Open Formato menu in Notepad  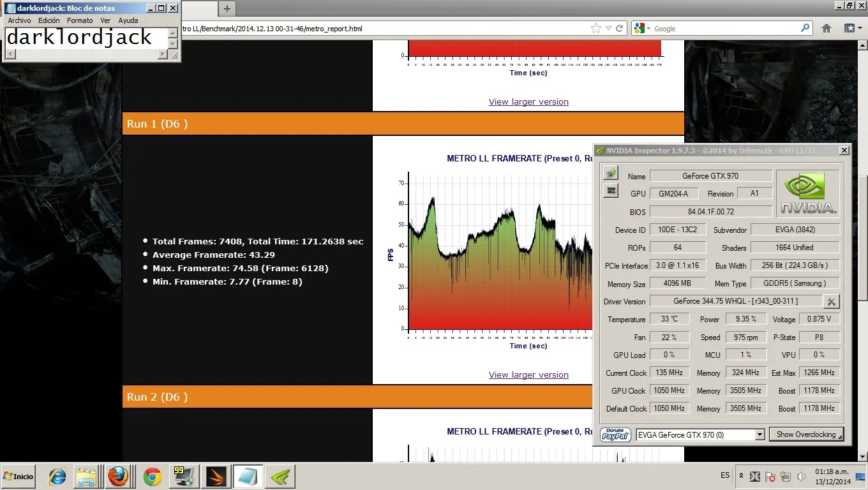pyautogui.click(x=80, y=20)
